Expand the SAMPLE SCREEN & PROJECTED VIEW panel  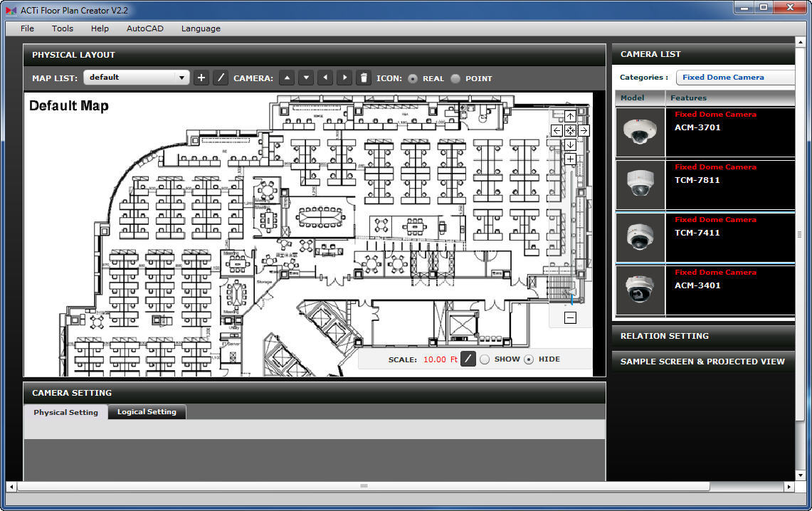click(703, 362)
